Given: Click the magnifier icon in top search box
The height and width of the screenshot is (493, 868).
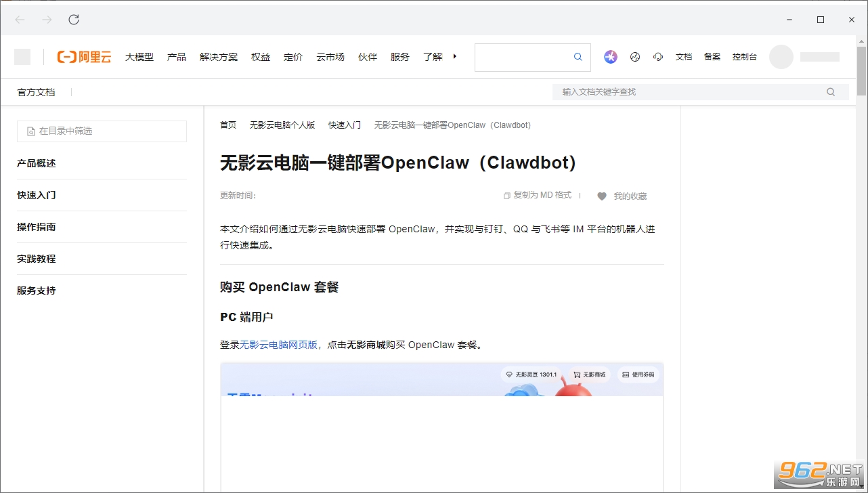Looking at the screenshot, I should pos(578,57).
